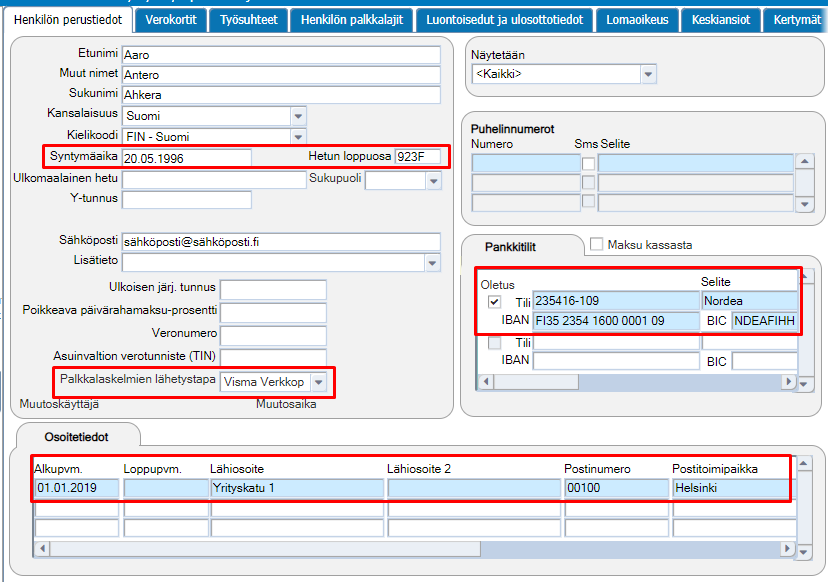Check the first Sms checkbox in Puhelinnumerot

pyautogui.click(x=588, y=164)
